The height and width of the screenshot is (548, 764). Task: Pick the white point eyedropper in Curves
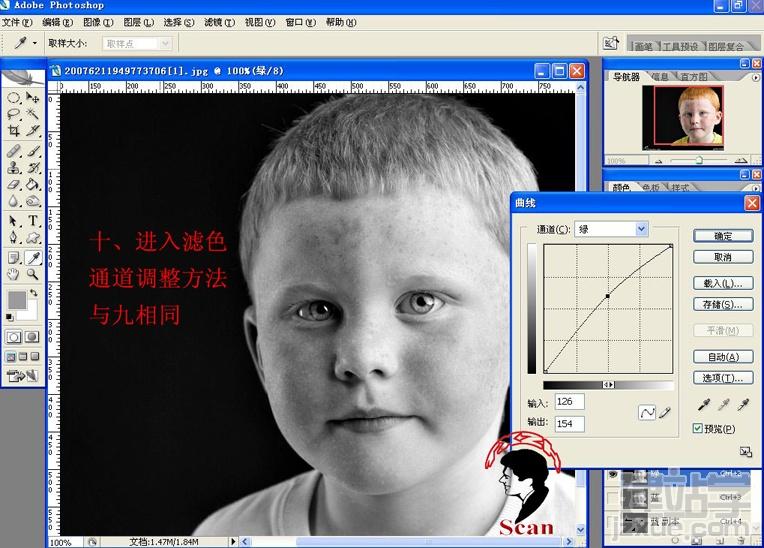coord(743,405)
